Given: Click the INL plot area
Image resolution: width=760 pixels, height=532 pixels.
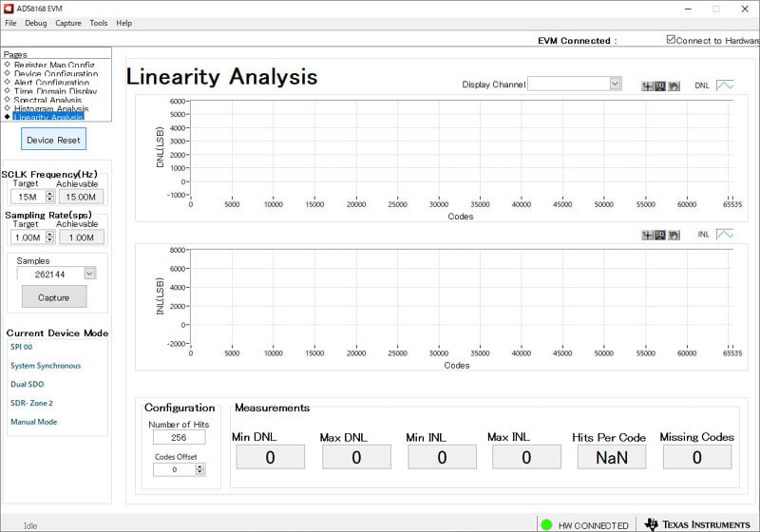Looking at the screenshot, I should click(x=462, y=296).
